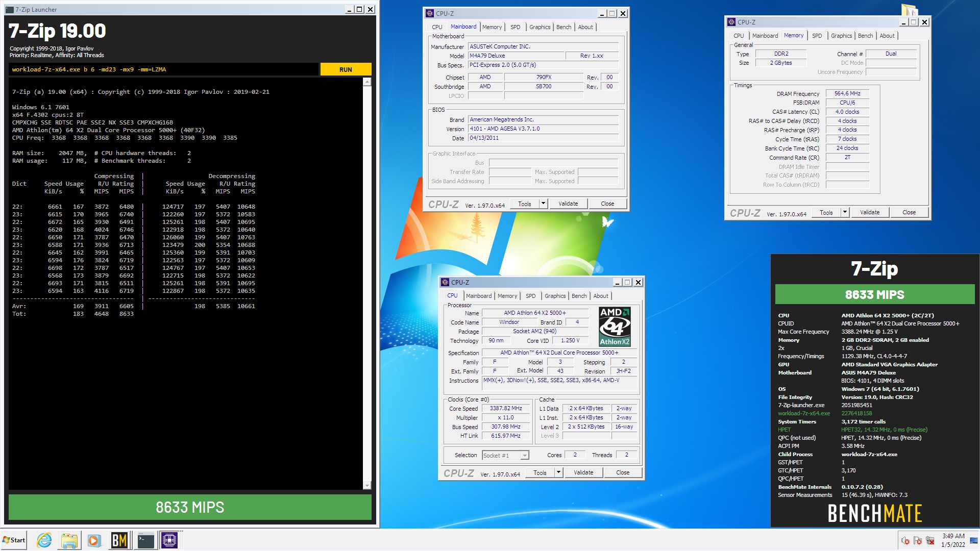Viewport: 980px width, 551px height.
Task: Launch Internet Explorer from the taskbar
Action: pos(44,540)
